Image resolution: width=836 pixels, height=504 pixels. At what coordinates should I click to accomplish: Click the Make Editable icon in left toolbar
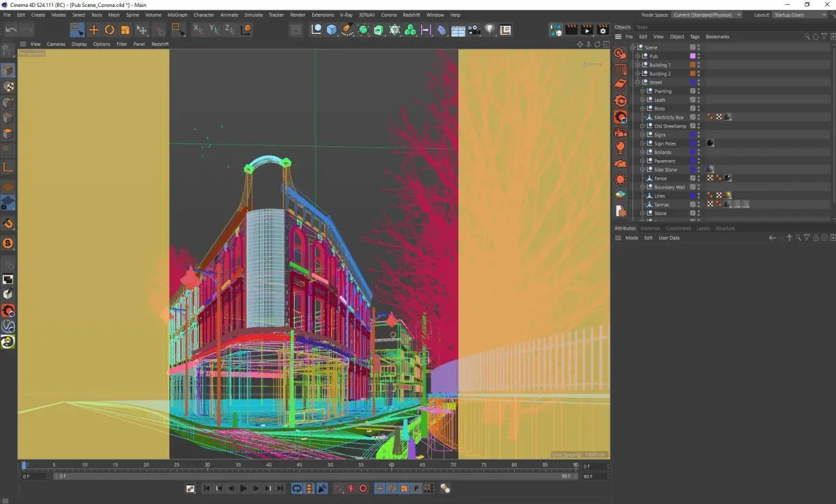[x=8, y=50]
